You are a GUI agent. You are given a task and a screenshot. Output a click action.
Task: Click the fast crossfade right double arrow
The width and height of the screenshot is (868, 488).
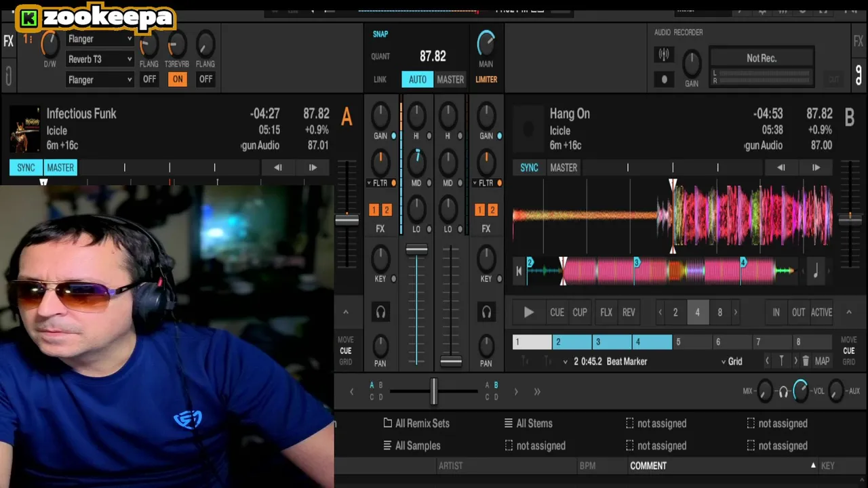(537, 392)
